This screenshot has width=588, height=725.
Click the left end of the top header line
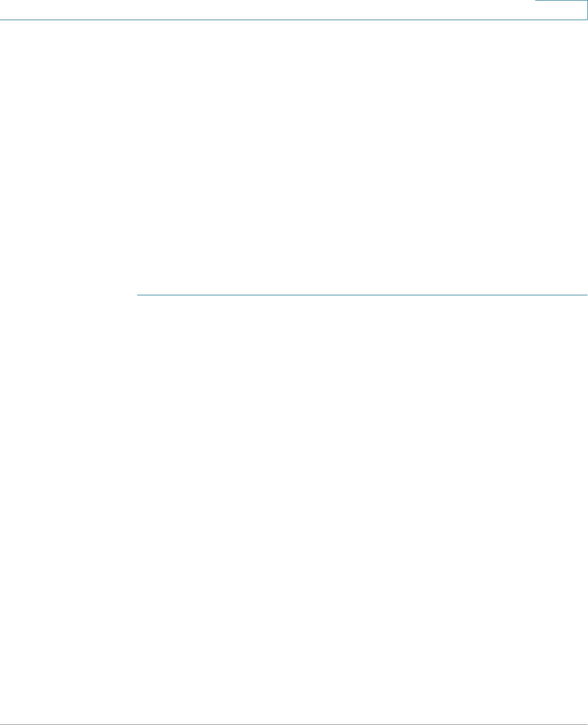tap(2, 20)
